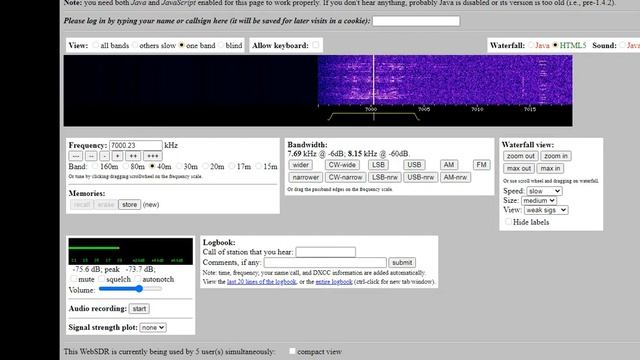
Task: Select the 30m band
Action: pos(179,166)
